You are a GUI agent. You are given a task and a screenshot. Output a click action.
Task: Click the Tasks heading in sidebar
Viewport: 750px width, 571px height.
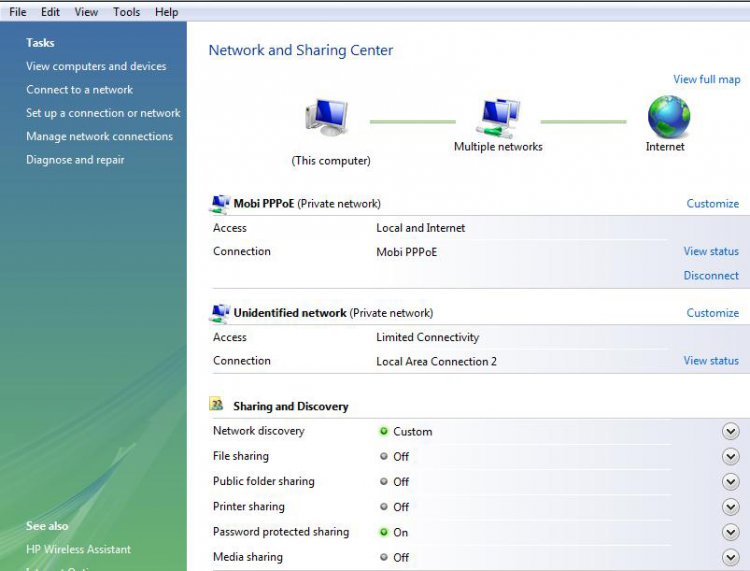click(40, 43)
